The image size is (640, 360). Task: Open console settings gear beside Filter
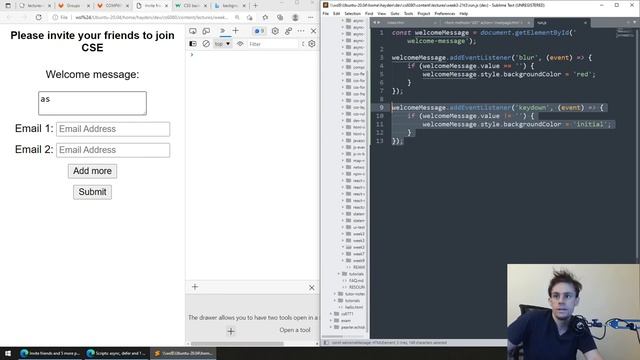tap(312, 44)
